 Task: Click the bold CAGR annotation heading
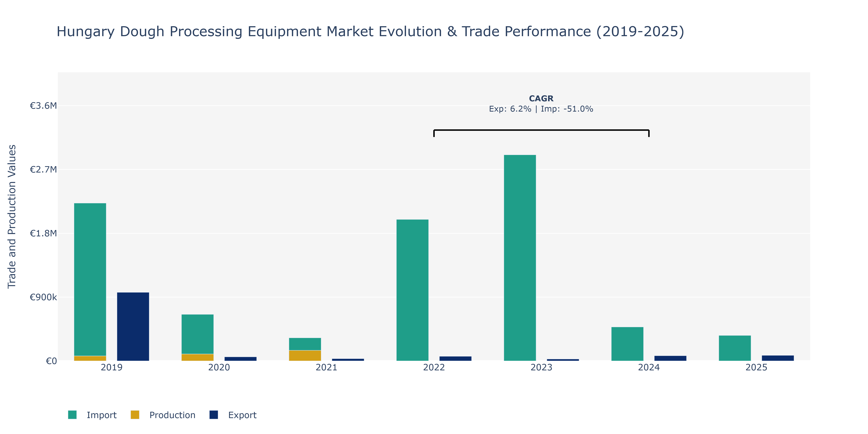tap(541, 98)
